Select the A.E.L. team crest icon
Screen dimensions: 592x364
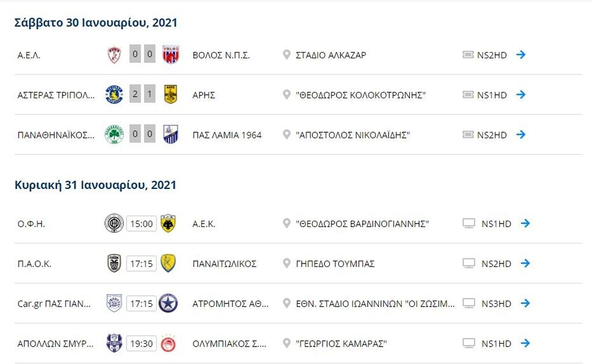click(113, 55)
